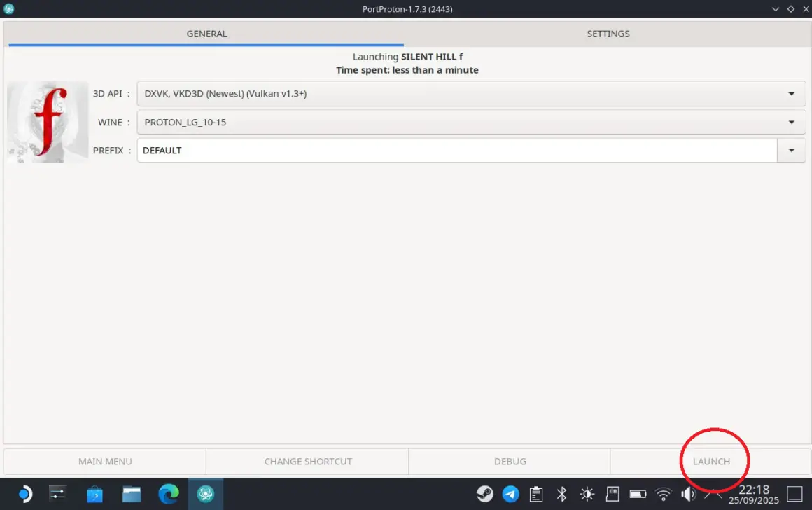The height and width of the screenshot is (510, 812).
Task: Open Wi-Fi network tray icon
Action: point(663,494)
